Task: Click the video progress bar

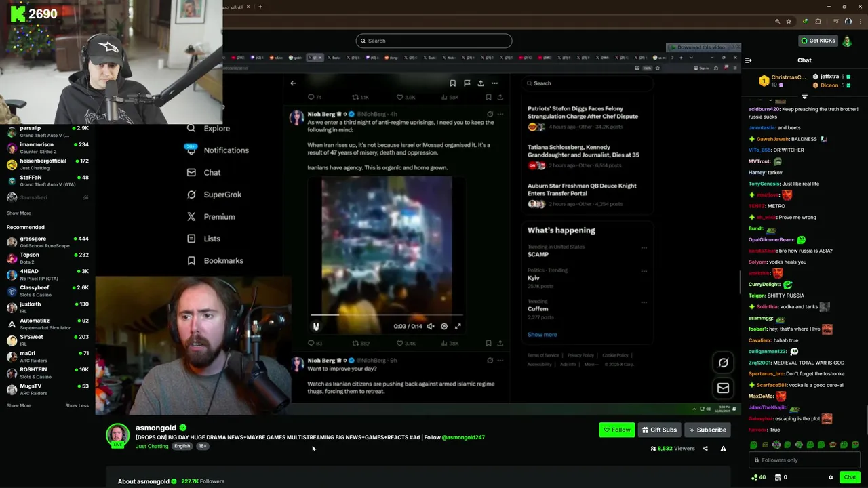Action: coord(387,315)
